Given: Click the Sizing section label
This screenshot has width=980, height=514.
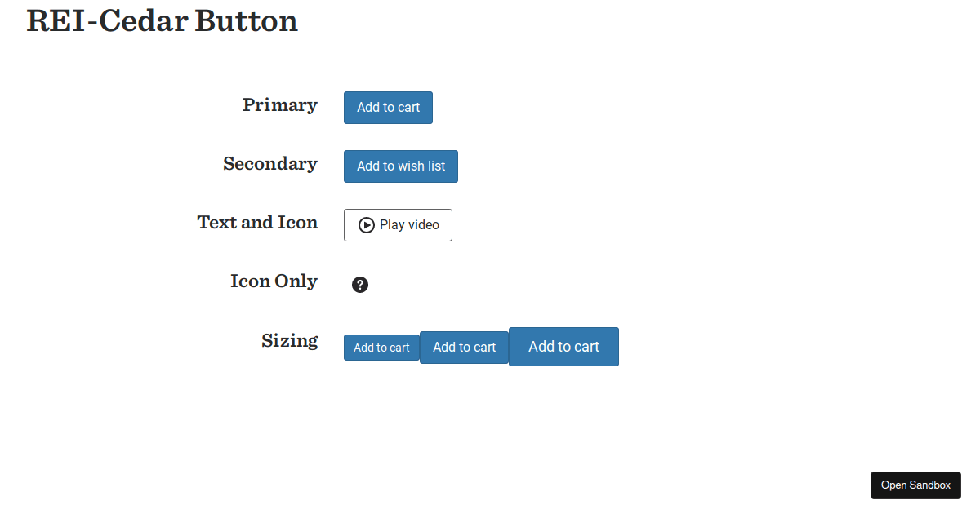Looking at the screenshot, I should 290,340.
